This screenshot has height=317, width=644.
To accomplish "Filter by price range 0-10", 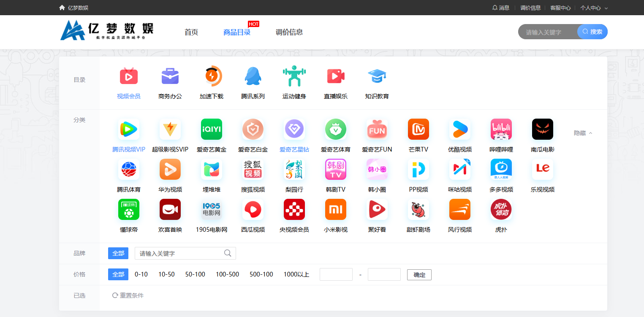I will tap(141, 274).
